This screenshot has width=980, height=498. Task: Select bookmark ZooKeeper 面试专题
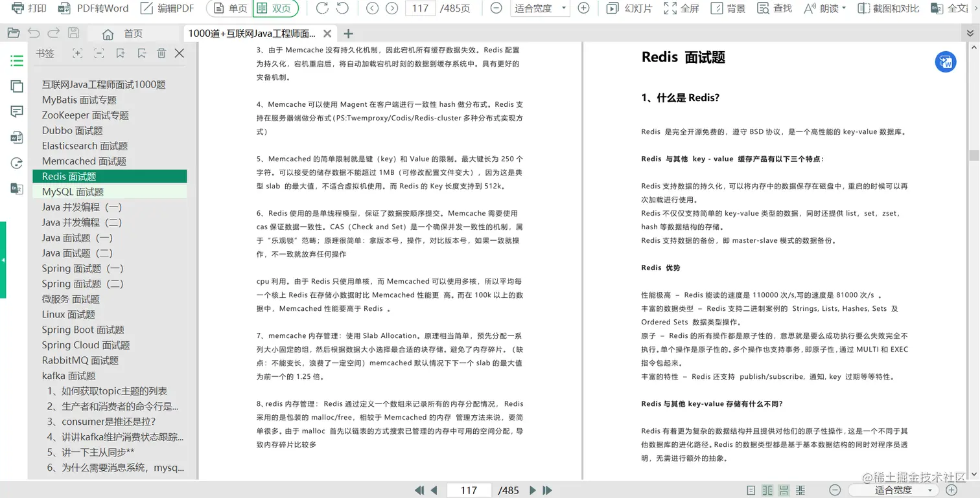pos(86,115)
